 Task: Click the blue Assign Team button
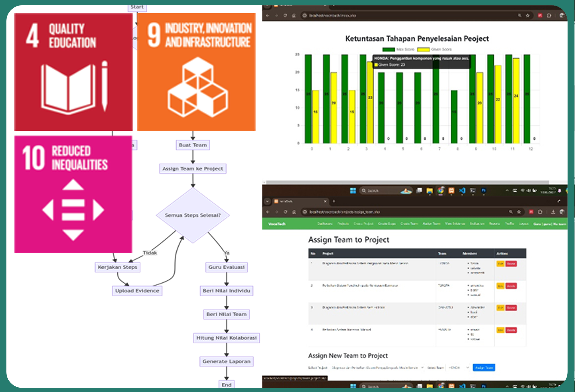click(x=484, y=367)
